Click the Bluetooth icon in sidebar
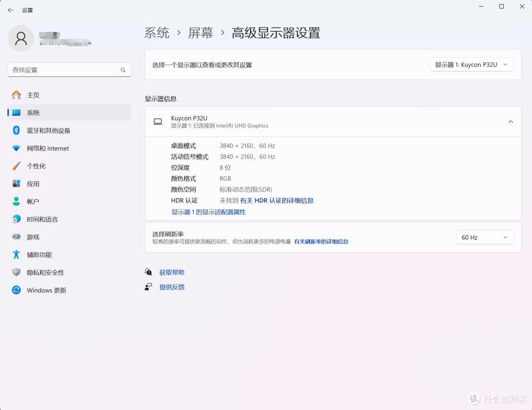 [x=16, y=130]
